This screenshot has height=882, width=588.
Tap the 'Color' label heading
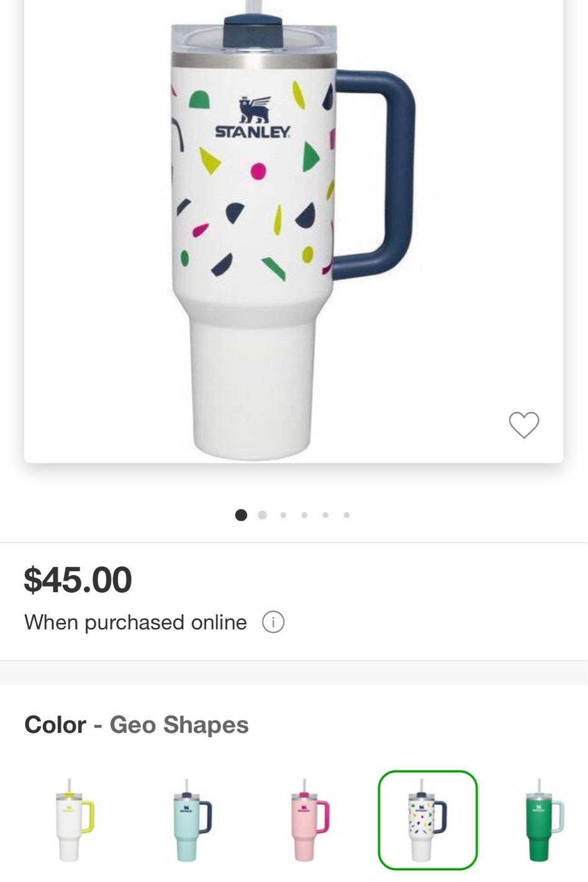(x=55, y=725)
